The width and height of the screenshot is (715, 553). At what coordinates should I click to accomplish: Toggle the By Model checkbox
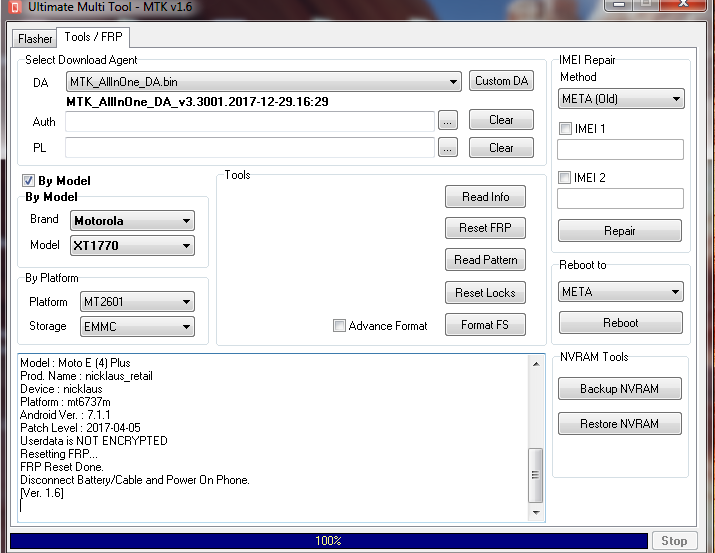pyautogui.click(x=28, y=181)
